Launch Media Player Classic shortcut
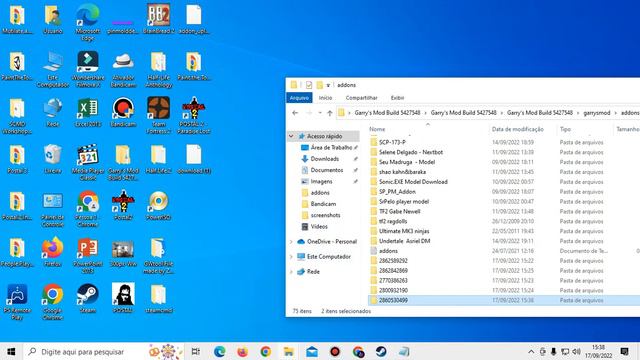Image resolution: width=640 pixels, height=360 pixels. (x=88, y=162)
